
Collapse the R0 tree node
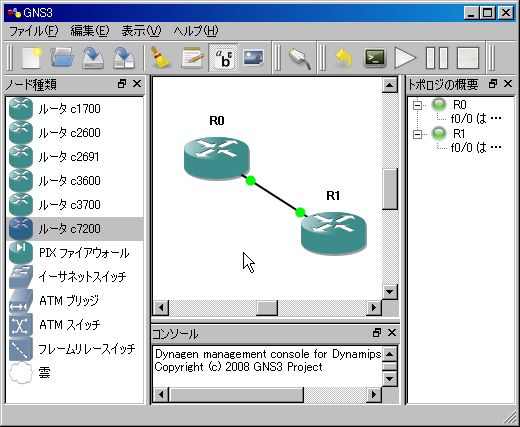click(417, 105)
